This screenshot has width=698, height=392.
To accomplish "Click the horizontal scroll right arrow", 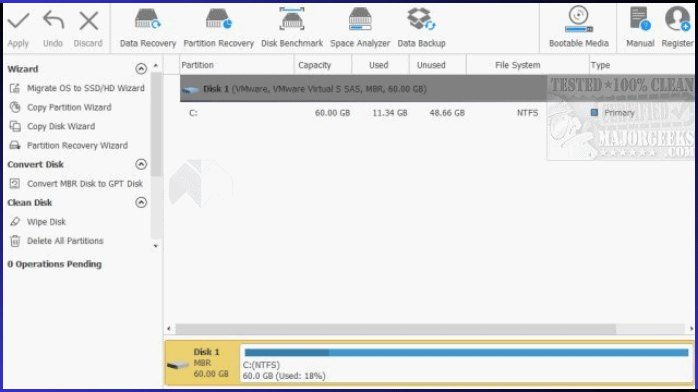I will [x=691, y=329].
